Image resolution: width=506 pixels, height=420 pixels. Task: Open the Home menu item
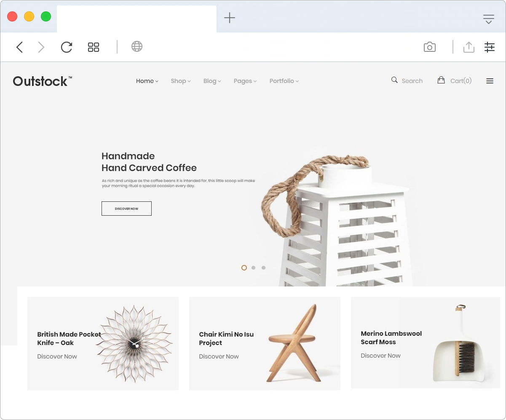coord(147,81)
